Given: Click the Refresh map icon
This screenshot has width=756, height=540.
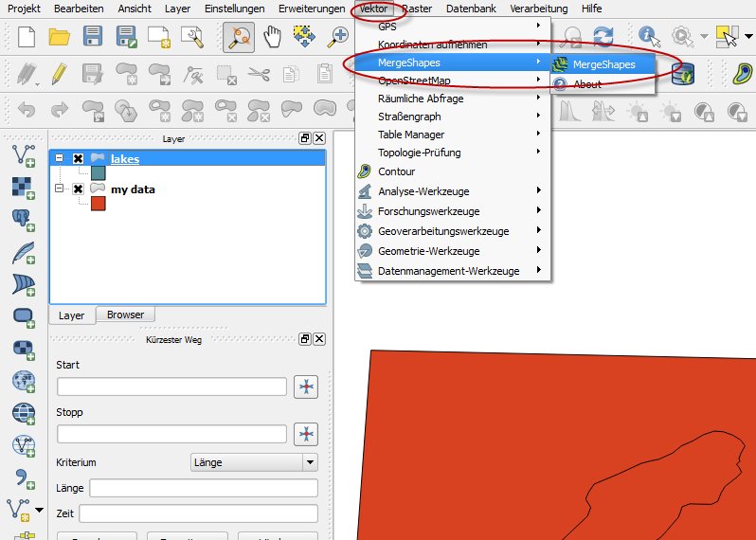Looking at the screenshot, I should 603,37.
